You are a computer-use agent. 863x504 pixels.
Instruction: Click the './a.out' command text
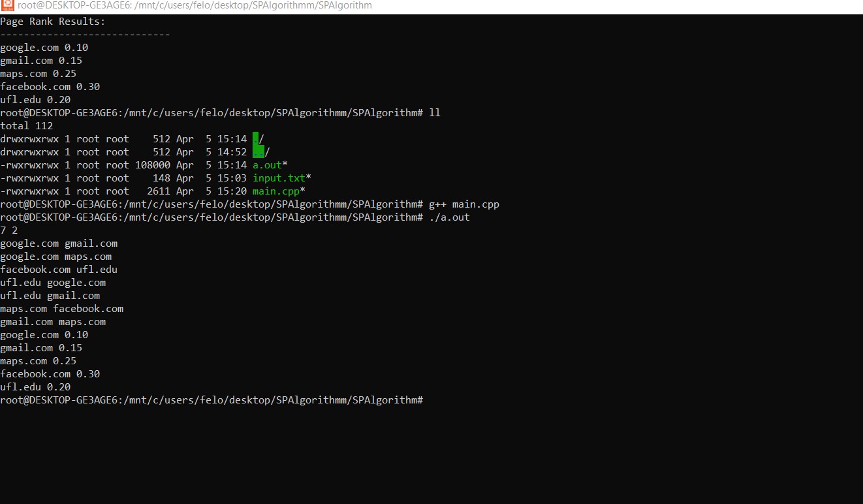pos(449,217)
